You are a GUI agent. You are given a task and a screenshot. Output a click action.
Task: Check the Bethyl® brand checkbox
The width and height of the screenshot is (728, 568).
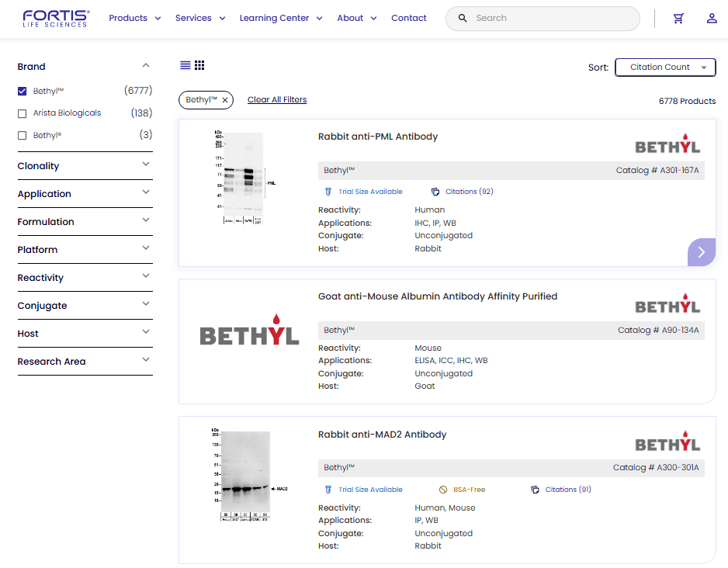pyautogui.click(x=22, y=136)
